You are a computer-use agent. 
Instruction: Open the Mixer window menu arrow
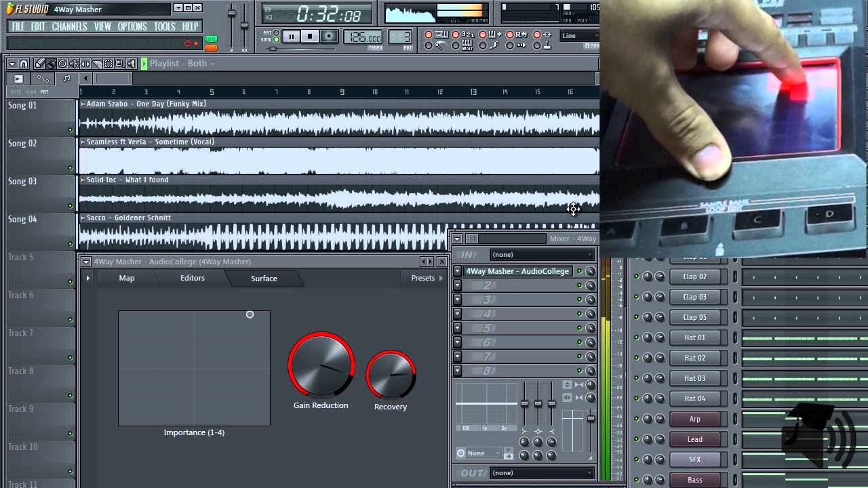[458, 239]
